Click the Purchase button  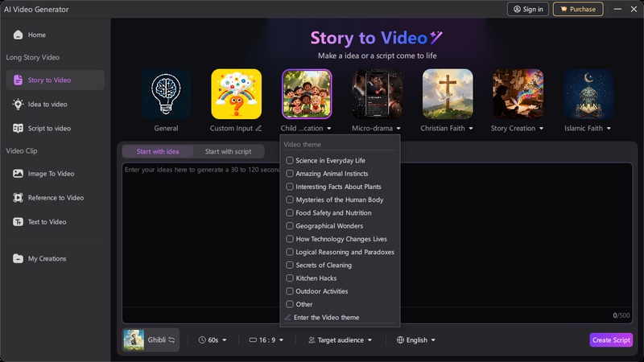coord(578,9)
